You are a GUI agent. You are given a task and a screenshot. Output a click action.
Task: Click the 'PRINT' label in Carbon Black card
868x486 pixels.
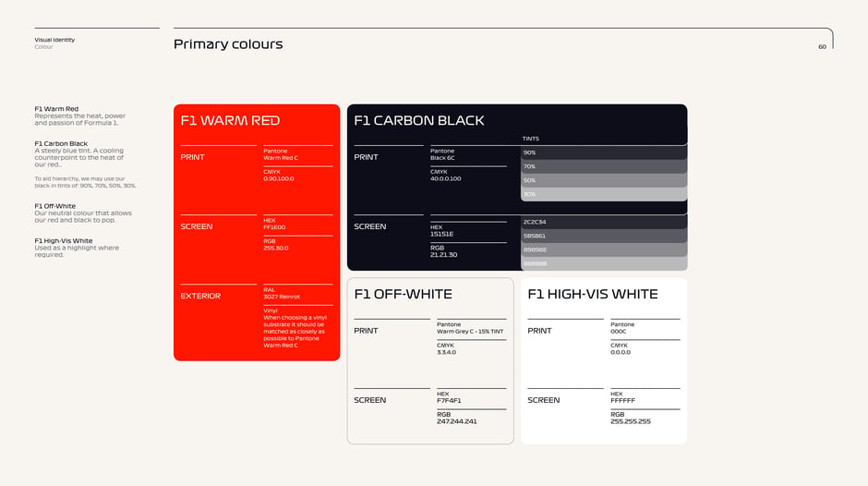tap(366, 157)
